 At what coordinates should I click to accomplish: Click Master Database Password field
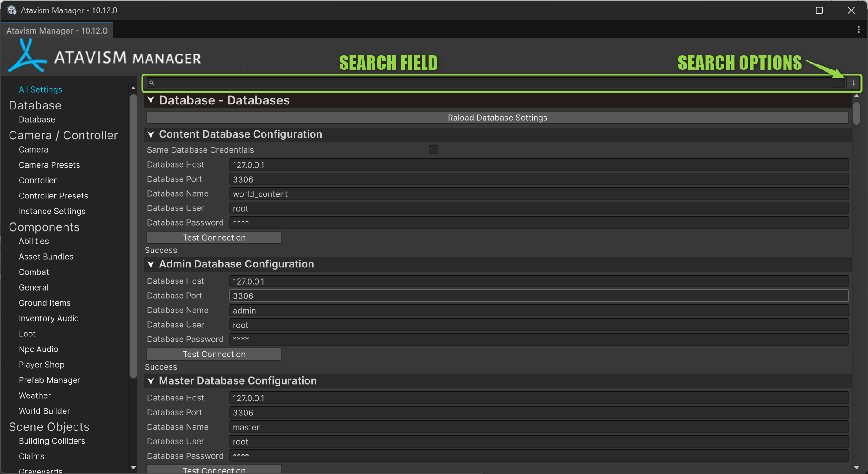[539, 456]
